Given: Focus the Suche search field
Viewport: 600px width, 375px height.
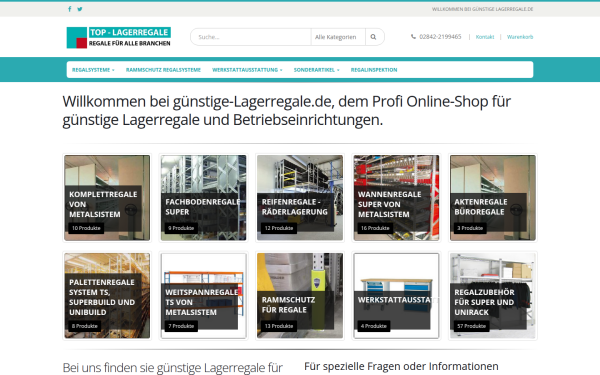Looking at the screenshot, I should [251, 37].
